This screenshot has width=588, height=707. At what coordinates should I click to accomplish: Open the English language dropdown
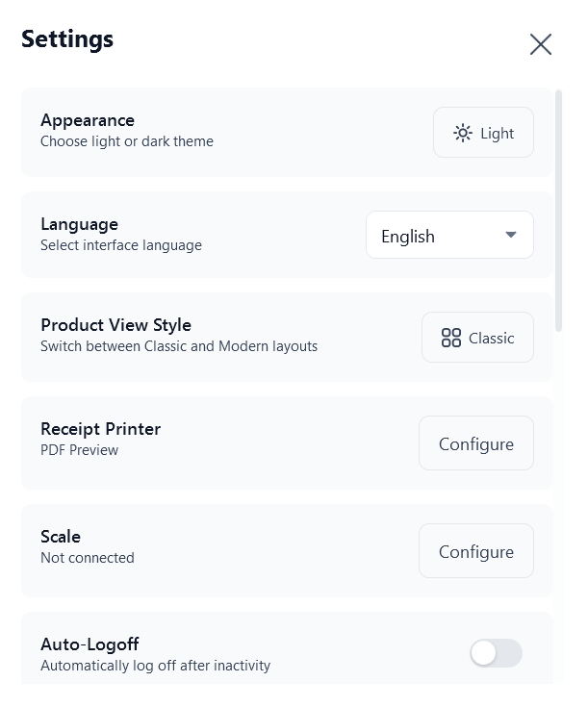point(448,236)
